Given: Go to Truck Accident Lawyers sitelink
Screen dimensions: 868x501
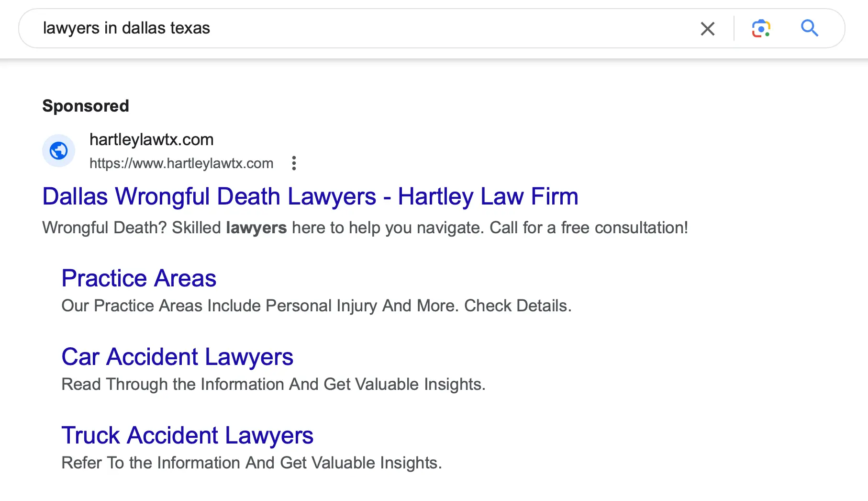Looking at the screenshot, I should [x=187, y=435].
